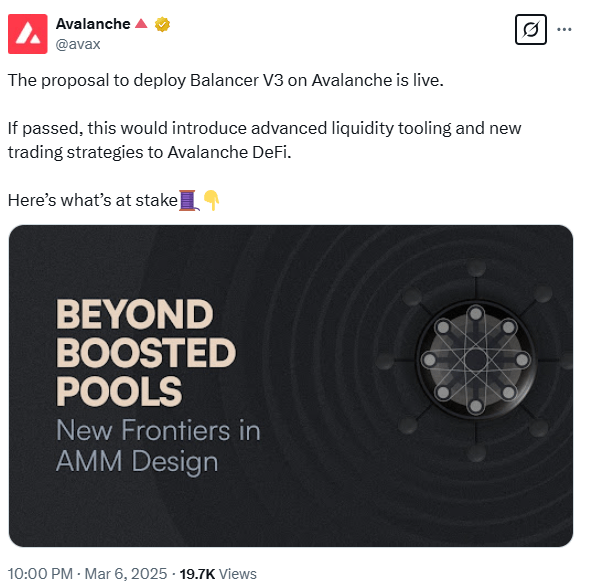Screen dimensions: 589x588
Task: Click the Grok slash icon button
Action: (x=530, y=29)
